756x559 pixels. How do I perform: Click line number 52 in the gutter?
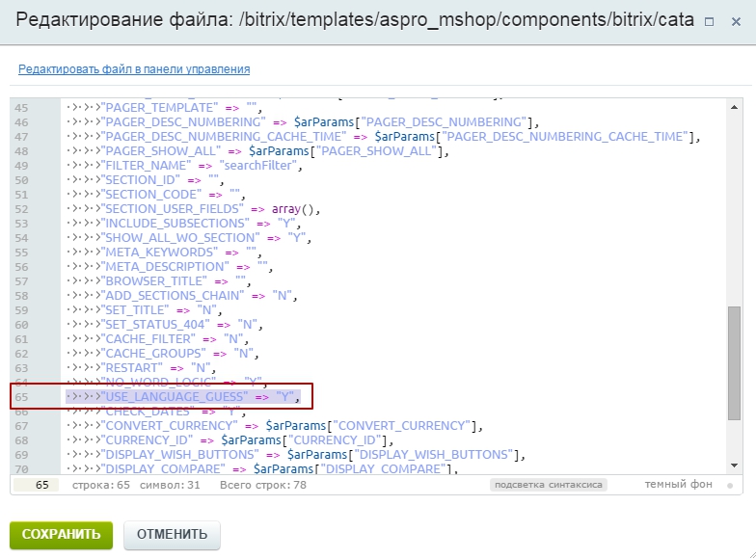pyautogui.click(x=22, y=208)
